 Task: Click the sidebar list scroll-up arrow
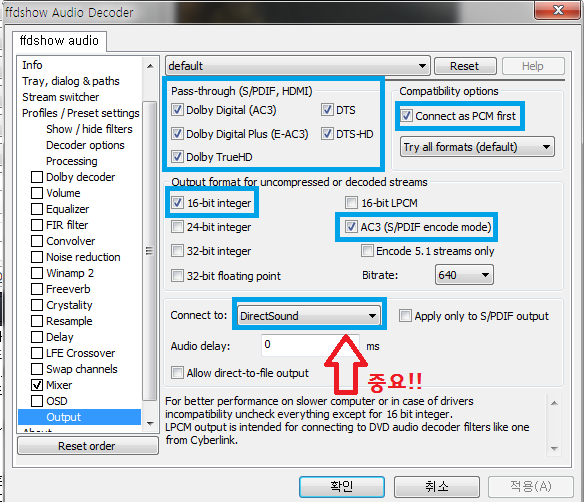click(150, 66)
